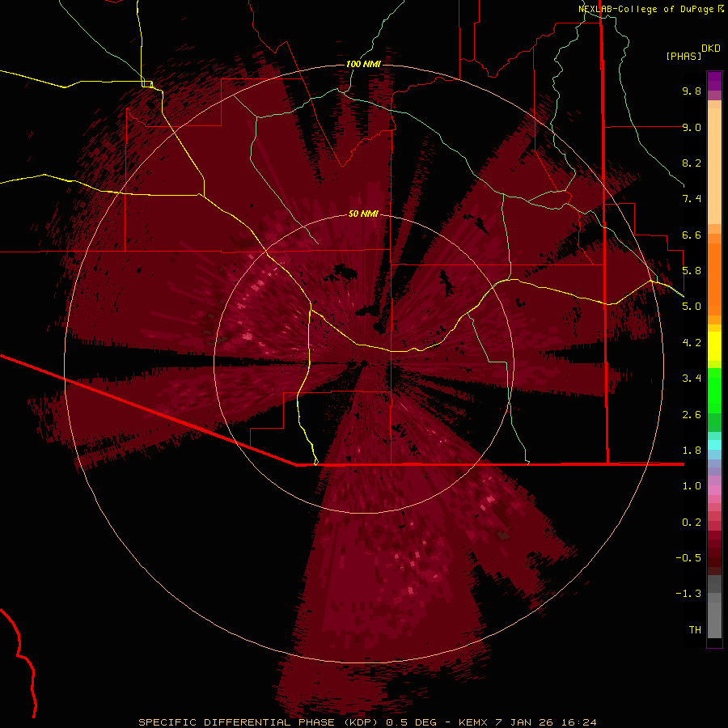This screenshot has width=728, height=728.
Task: Click the legend value 4.2
Action: click(x=692, y=343)
